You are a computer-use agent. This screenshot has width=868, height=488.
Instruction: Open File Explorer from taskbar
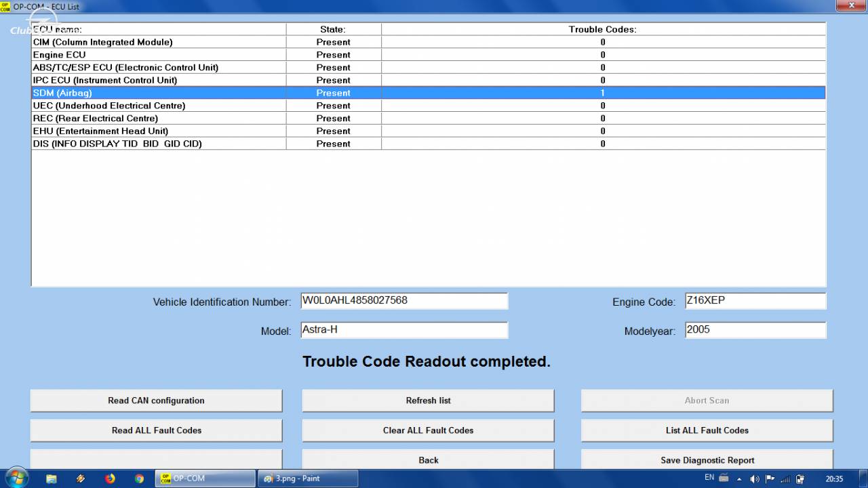[x=51, y=479]
